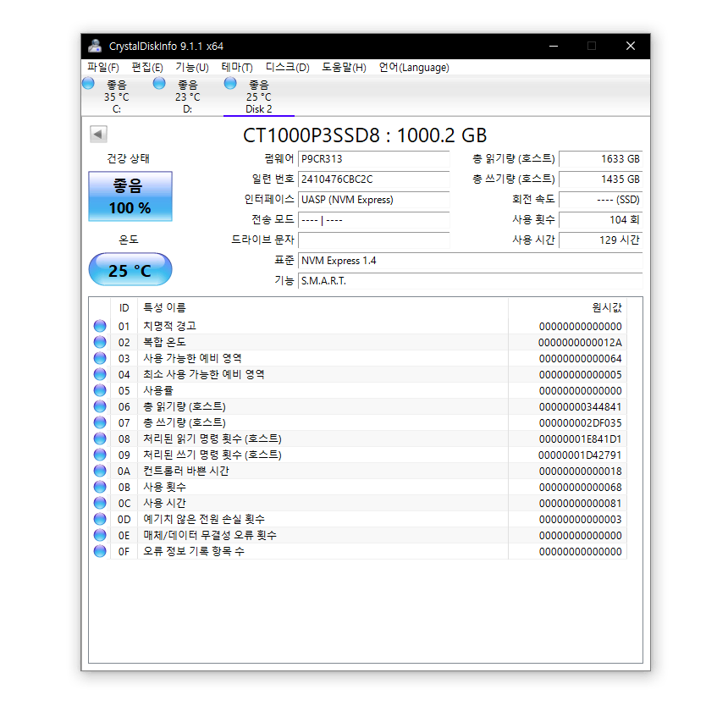Click the blue health orb for drive D:
The image size is (728, 728).
coord(159,84)
